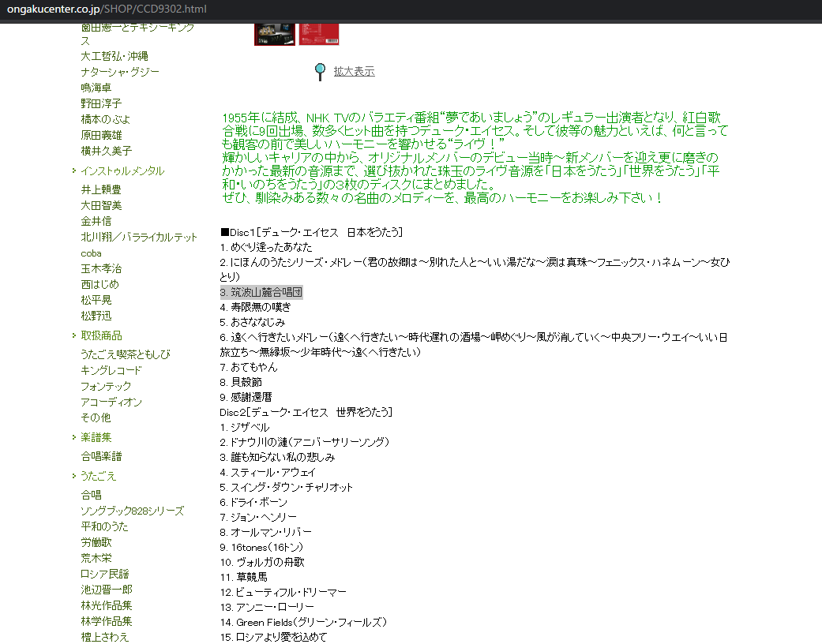Click the arrow bullet beside 楽譜集
Screen dimensions: 822x644
(x=74, y=437)
